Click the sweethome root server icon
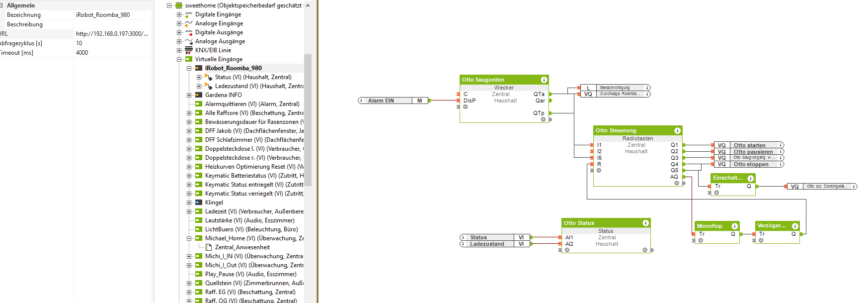The image size is (868, 303). pos(179,5)
